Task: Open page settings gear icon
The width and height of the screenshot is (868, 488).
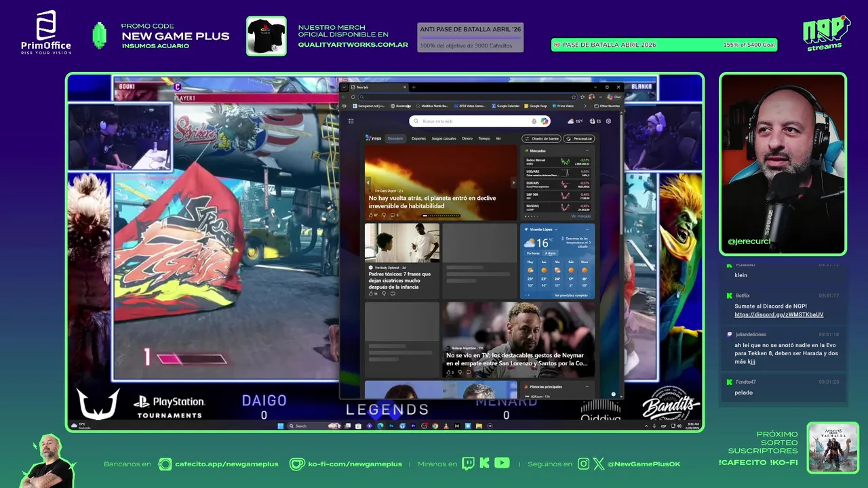Action: point(608,121)
